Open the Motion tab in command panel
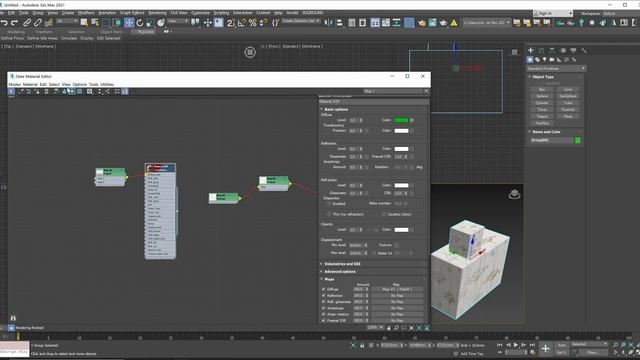The image size is (640, 360). pyautogui.click(x=563, y=50)
